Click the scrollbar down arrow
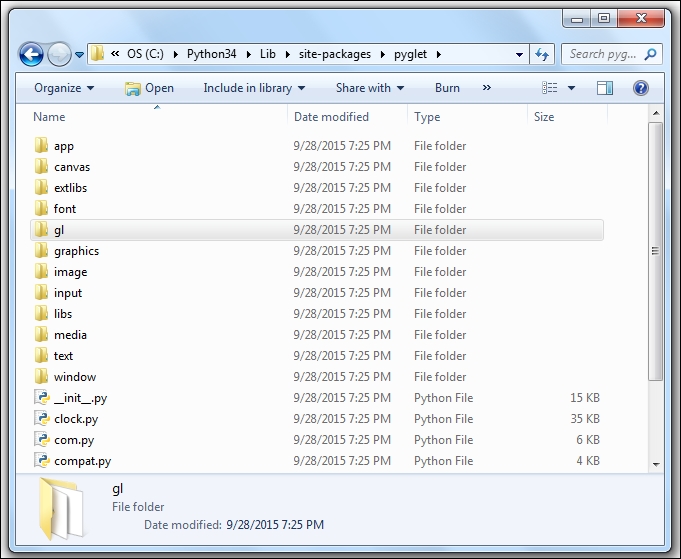Screen dimensions: 681x559 click(x=656, y=464)
